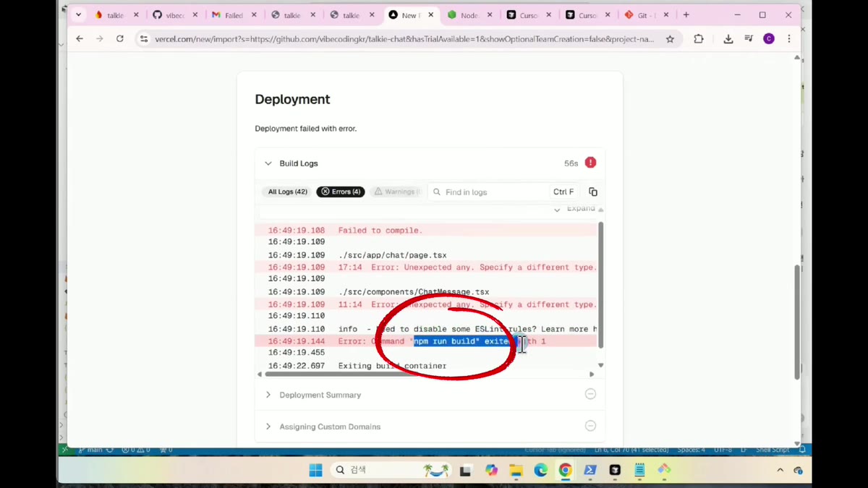Click the Expand chevron above the logs
Viewport: 868px width, 488px height.
557,210
